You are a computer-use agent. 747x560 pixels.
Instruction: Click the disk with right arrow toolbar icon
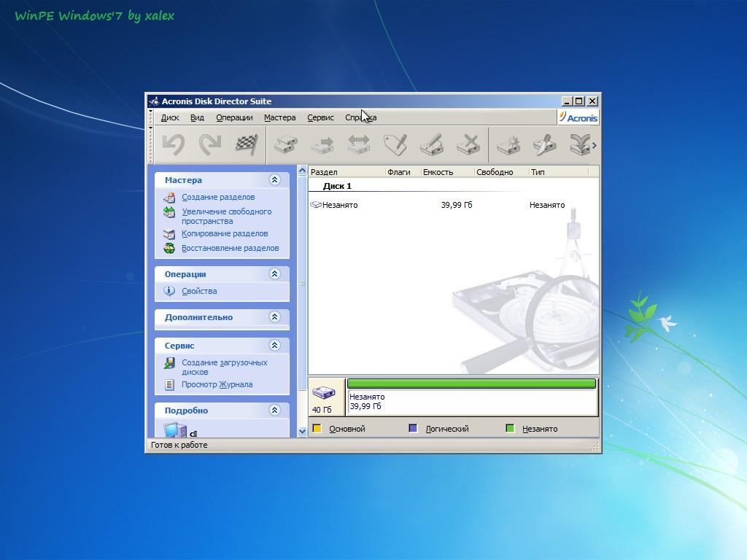coord(322,144)
